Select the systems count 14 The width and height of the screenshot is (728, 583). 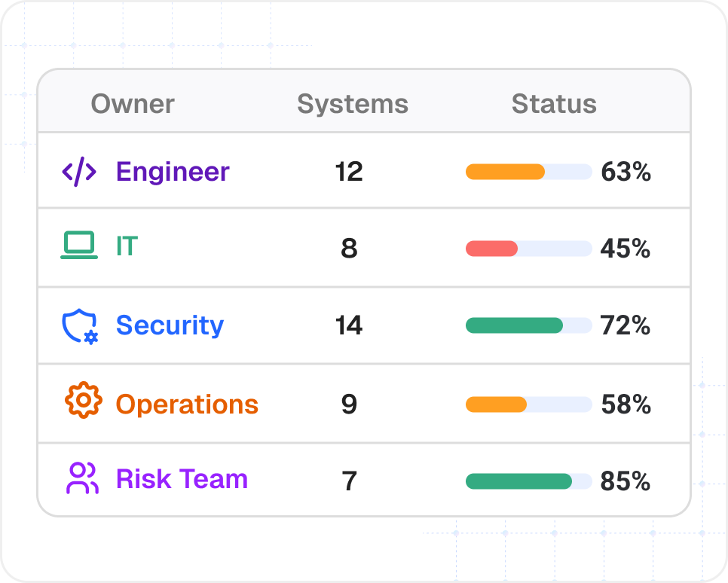click(349, 325)
